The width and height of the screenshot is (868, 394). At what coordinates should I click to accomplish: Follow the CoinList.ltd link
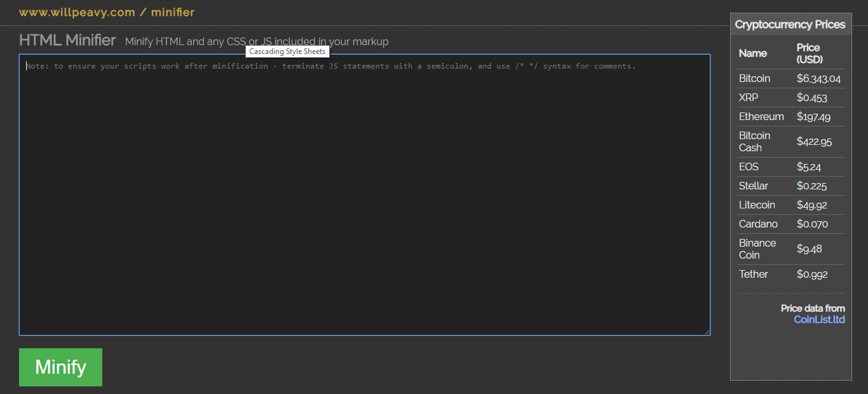click(x=819, y=319)
